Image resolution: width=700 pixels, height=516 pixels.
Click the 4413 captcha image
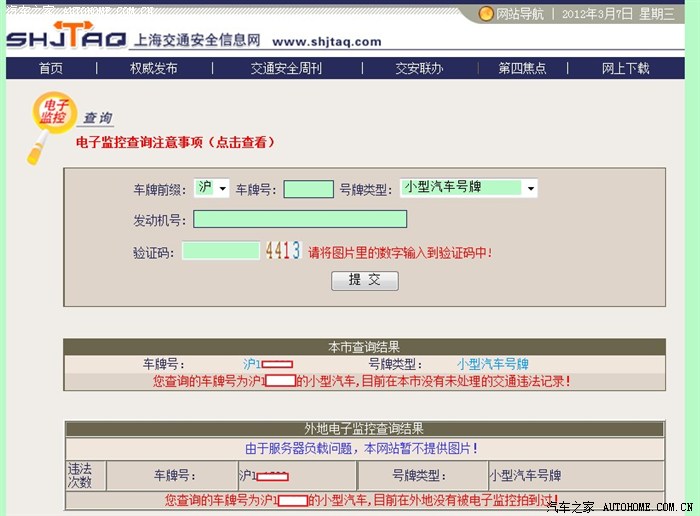[x=283, y=250]
